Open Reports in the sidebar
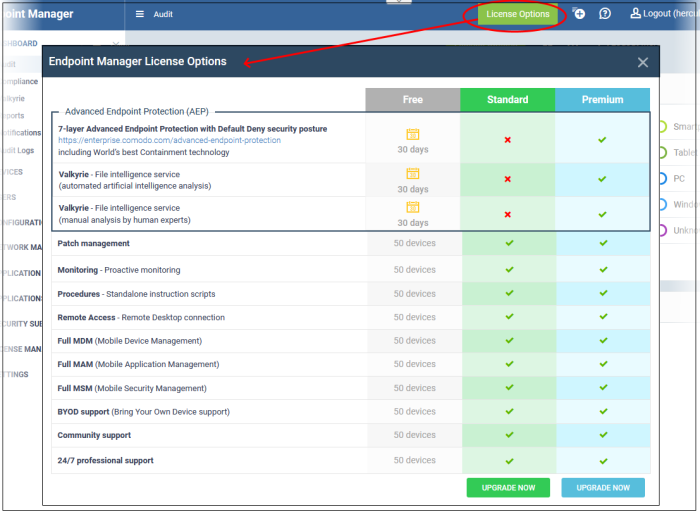 [13, 116]
